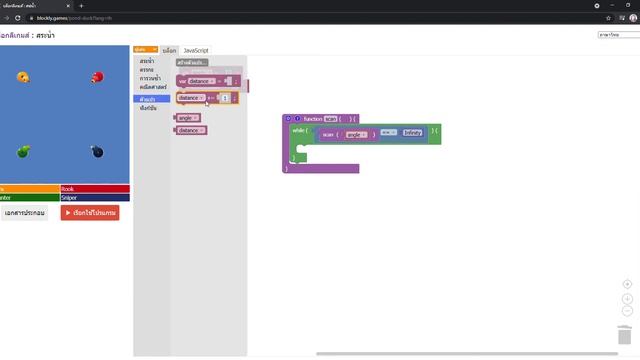Open the คณิตศาสตร์ toolbox category
This screenshot has width=640, height=360.
pos(153,87)
